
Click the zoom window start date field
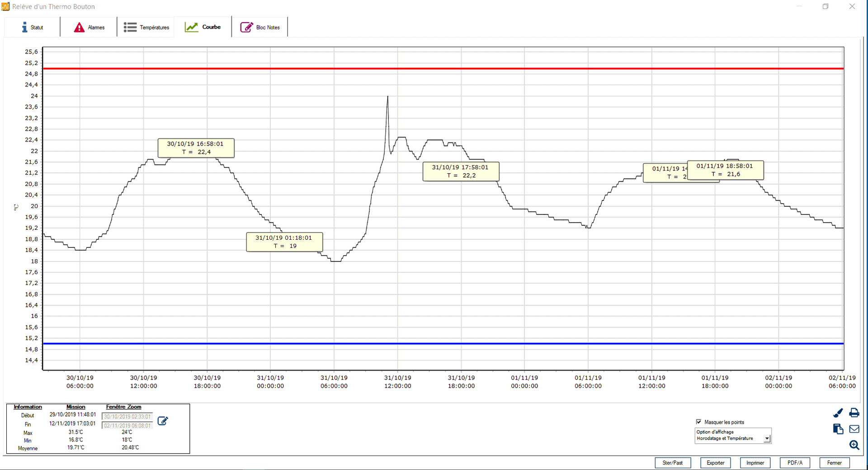[x=127, y=417]
